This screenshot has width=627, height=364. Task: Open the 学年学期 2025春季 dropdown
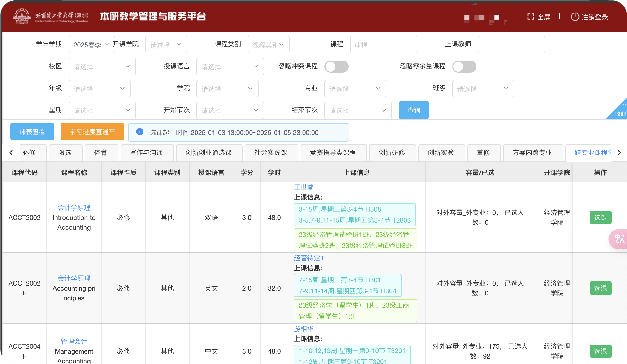[92, 45]
